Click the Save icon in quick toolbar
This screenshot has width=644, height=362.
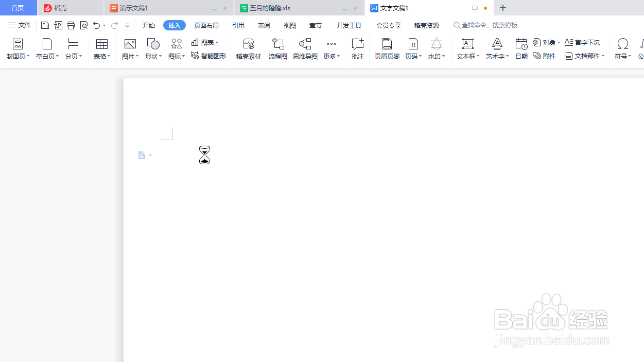pyautogui.click(x=45, y=25)
